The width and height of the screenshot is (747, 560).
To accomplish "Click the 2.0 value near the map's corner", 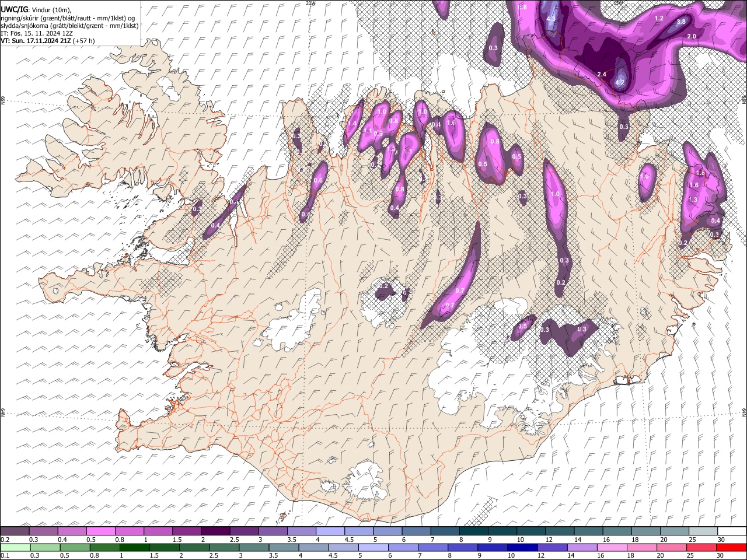I will pos(692,36).
